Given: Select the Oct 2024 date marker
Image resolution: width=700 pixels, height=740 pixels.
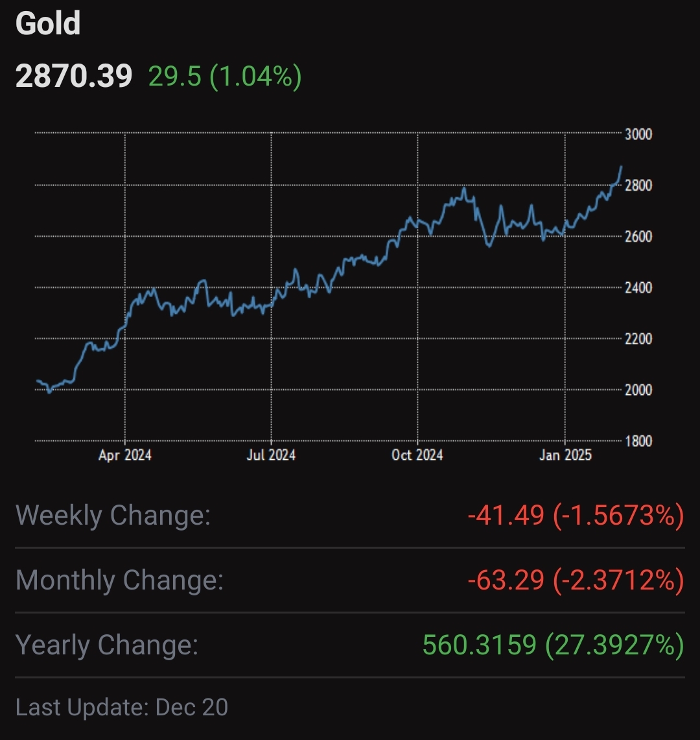Looking at the screenshot, I should pos(417,455).
